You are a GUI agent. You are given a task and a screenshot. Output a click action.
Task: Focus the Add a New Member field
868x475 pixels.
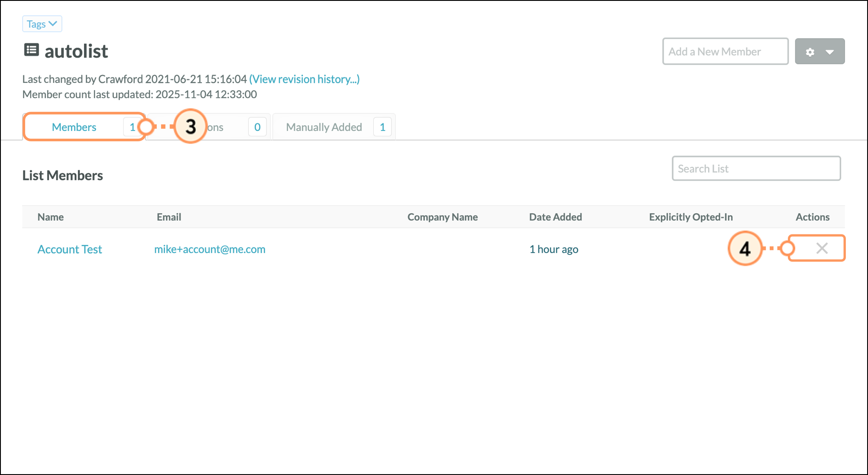tap(725, 52)
